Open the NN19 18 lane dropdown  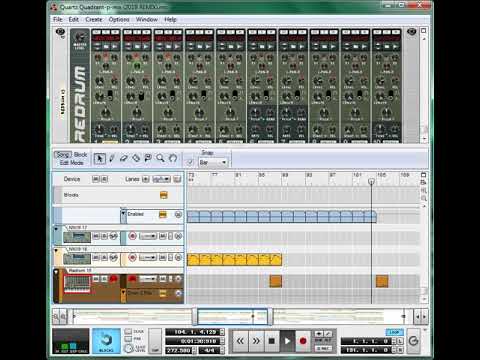click(148, 258)
